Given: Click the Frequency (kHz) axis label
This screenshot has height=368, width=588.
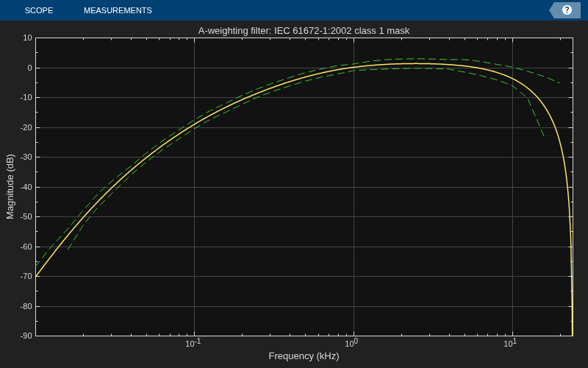Looking at the screenshot, I should click(304, 356).
